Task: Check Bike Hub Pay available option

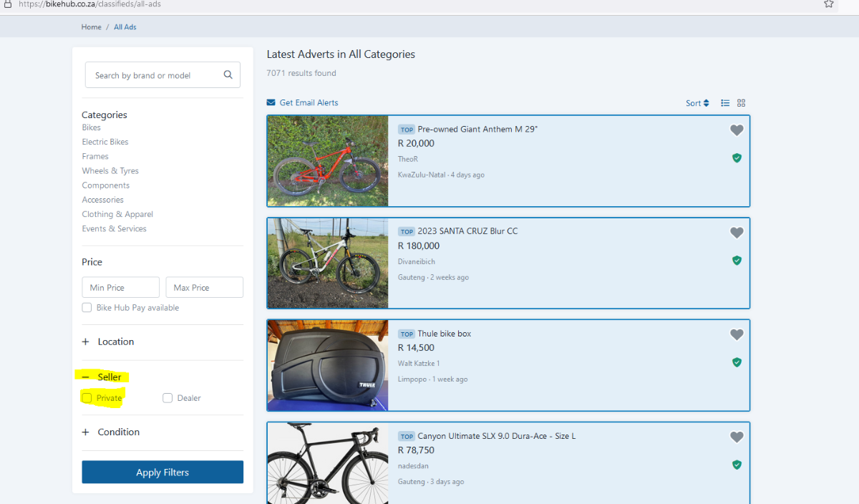Action: 87,308
